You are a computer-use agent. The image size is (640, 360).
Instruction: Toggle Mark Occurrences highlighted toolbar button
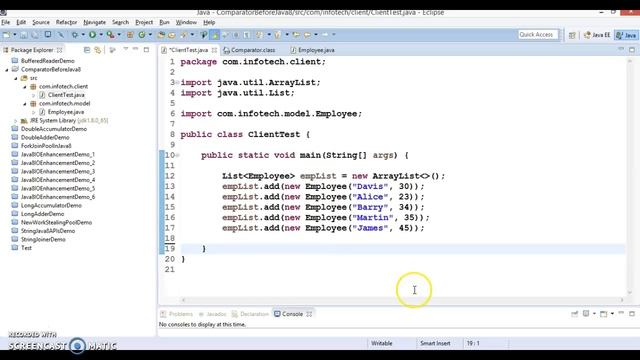pyautogui.click(x=215, y=35)
